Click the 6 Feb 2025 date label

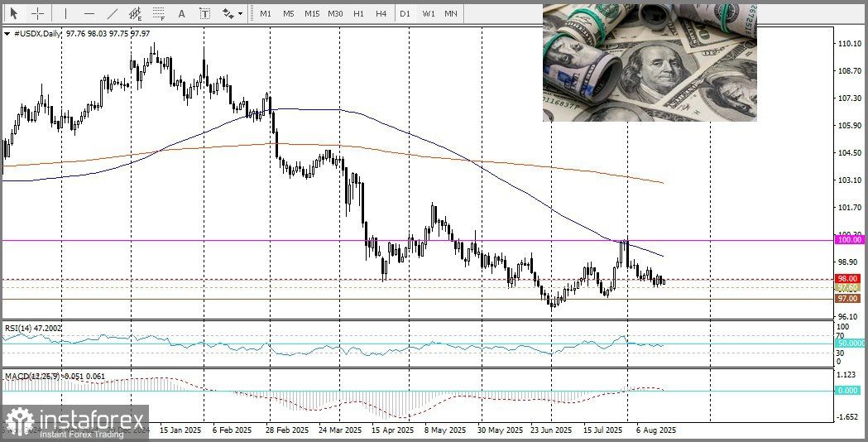[231, 430]
